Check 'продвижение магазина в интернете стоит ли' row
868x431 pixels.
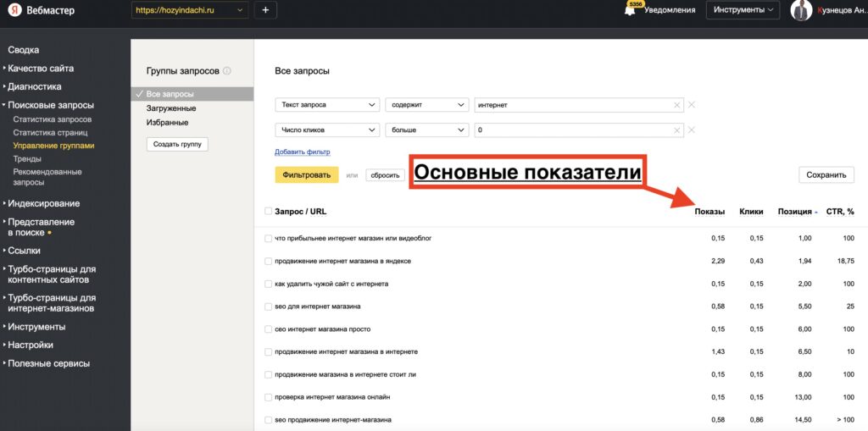268,374
